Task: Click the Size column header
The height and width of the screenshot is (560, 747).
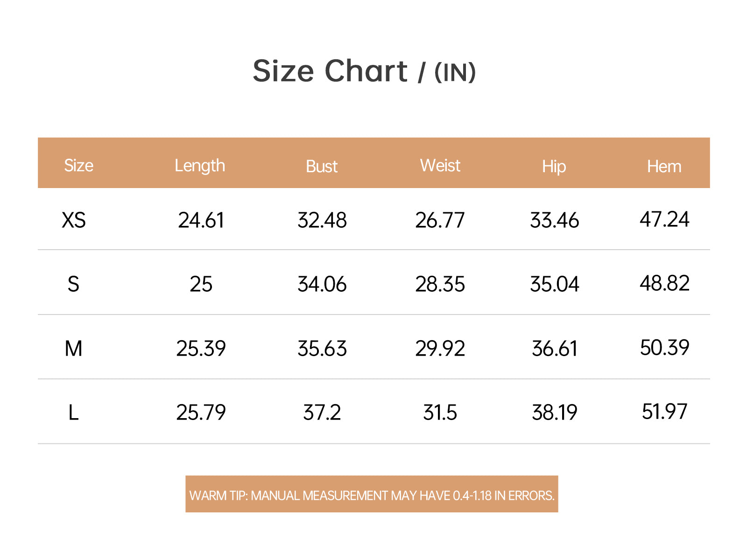Action: pos(78,166)
